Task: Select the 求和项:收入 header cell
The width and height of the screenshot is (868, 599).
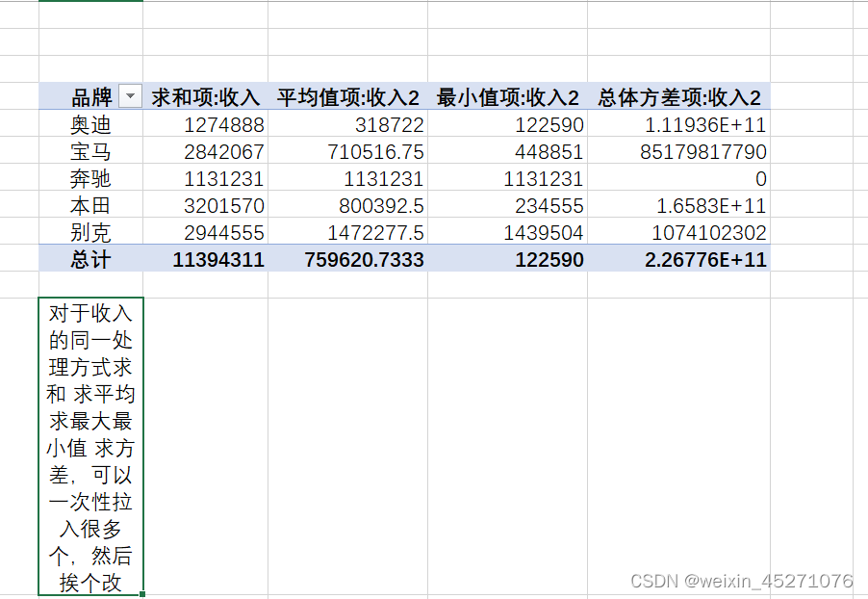Action: click(x=205, y=96)
